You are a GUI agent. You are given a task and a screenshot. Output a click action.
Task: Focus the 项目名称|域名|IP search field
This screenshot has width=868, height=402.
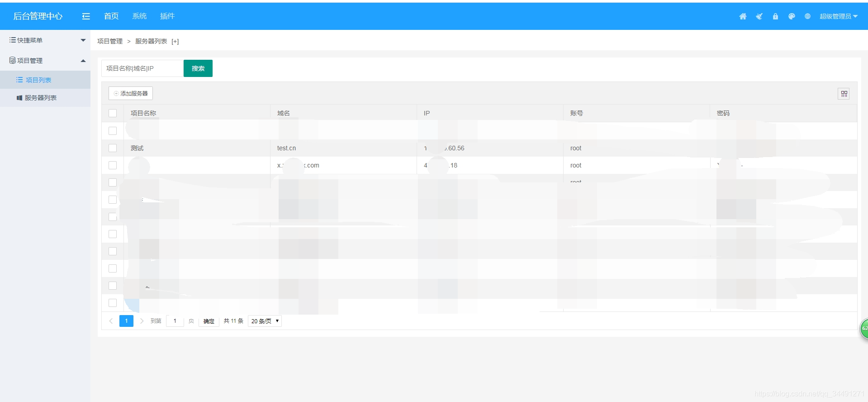click(x=142, y=68)
